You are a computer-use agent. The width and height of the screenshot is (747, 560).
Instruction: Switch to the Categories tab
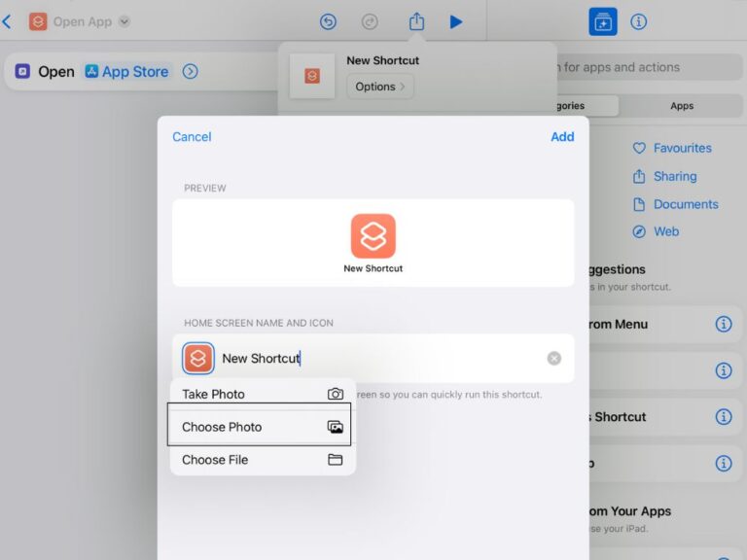(587, 106)
